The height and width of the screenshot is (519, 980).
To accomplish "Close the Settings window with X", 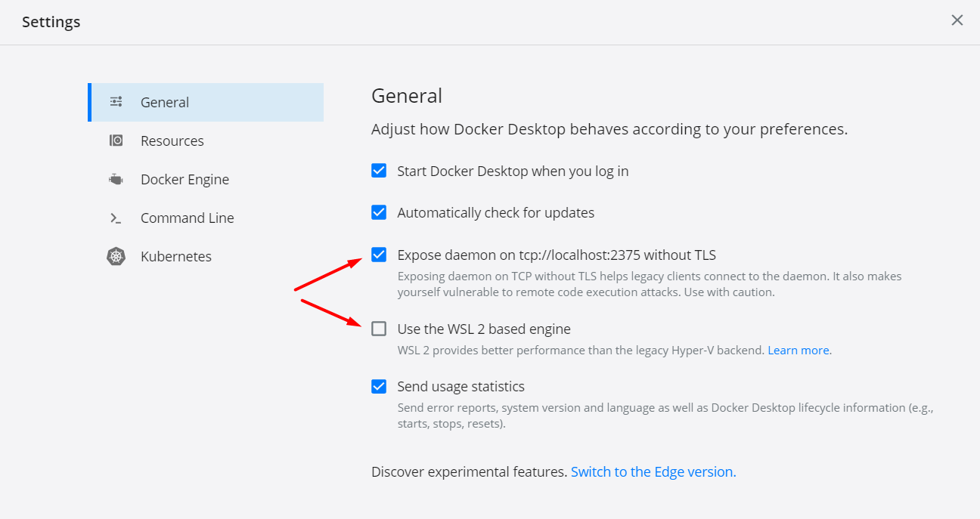I will point(957,20).
